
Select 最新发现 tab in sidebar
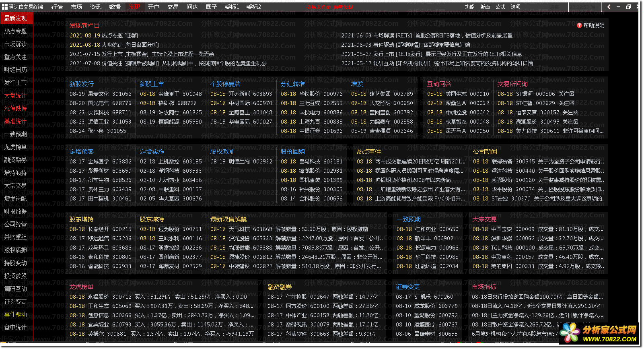click(16, 18)
